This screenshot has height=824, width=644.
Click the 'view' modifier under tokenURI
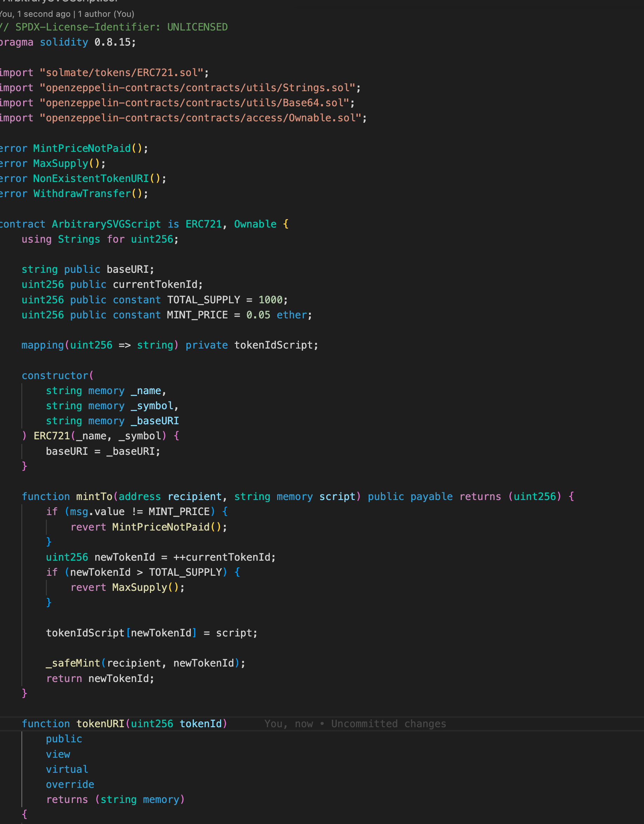(x=58, y=754)
